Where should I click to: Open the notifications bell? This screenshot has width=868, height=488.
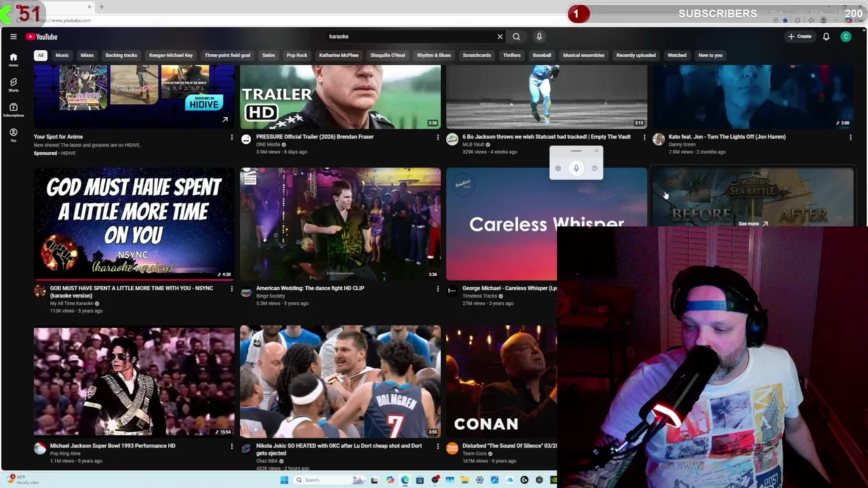(x=826, y=37)
